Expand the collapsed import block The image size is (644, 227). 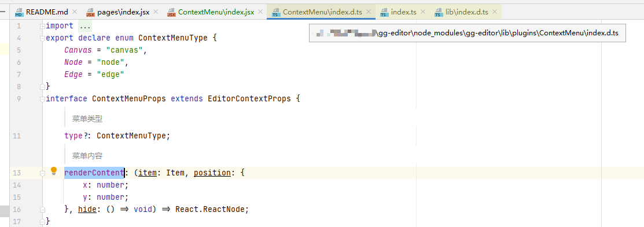(42, 26)
